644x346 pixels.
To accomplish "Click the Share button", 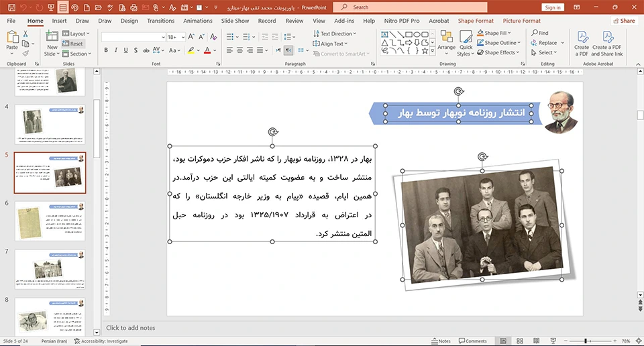I will click(x=624, y=21).
